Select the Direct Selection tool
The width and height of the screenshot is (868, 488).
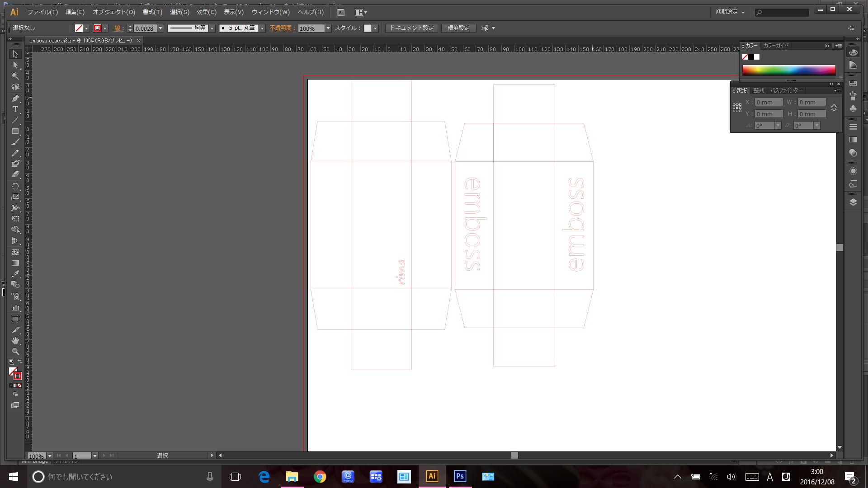point(15,65)
